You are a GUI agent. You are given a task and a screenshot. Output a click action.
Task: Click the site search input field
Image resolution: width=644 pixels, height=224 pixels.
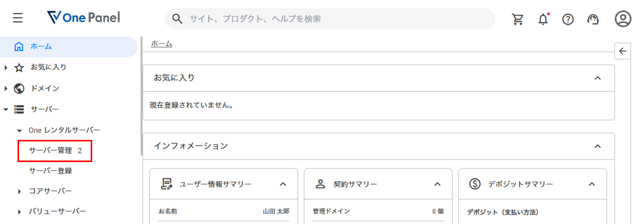(x=330, y=19)
